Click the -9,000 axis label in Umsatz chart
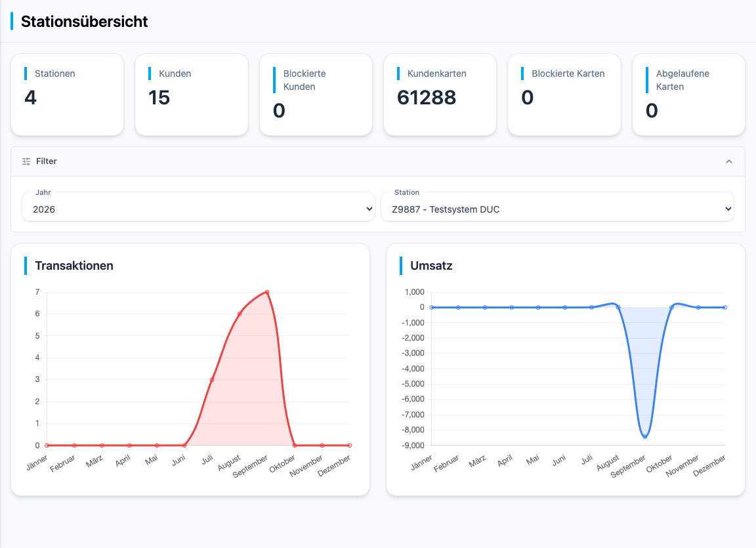 (x=413, y=446)
